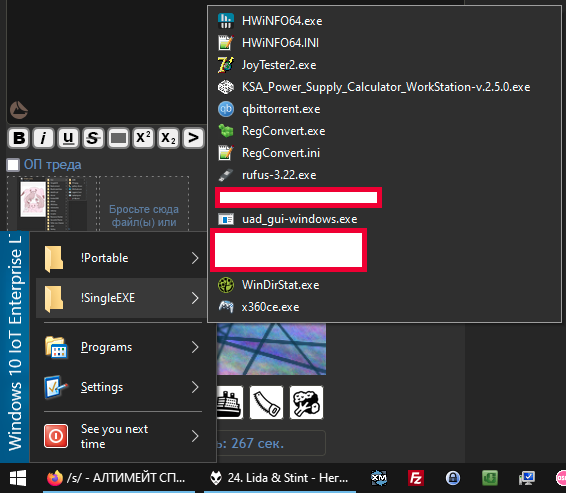
Task: Expand the !Portable folder submenu
Action: [x=121, y=258]
